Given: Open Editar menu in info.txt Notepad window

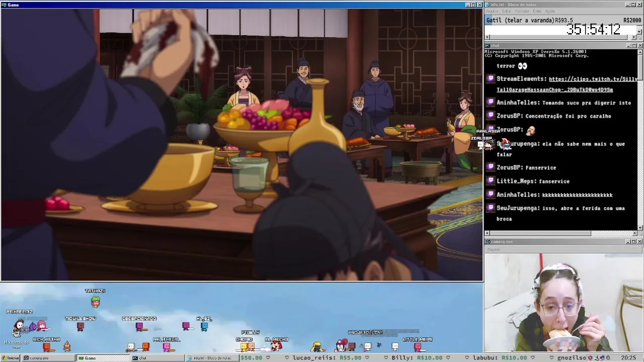Looking at the screenshot, I should [507, 11].
